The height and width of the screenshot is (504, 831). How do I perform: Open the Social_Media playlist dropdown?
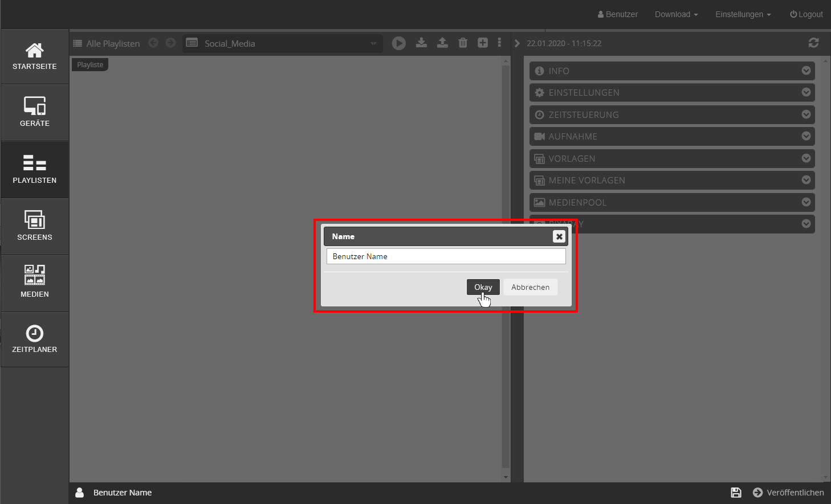(283, 43)
